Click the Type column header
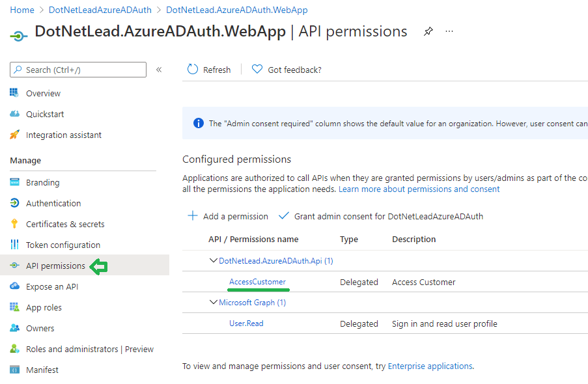The width and height of the screenshot is (588, 384). coord(349,240)
